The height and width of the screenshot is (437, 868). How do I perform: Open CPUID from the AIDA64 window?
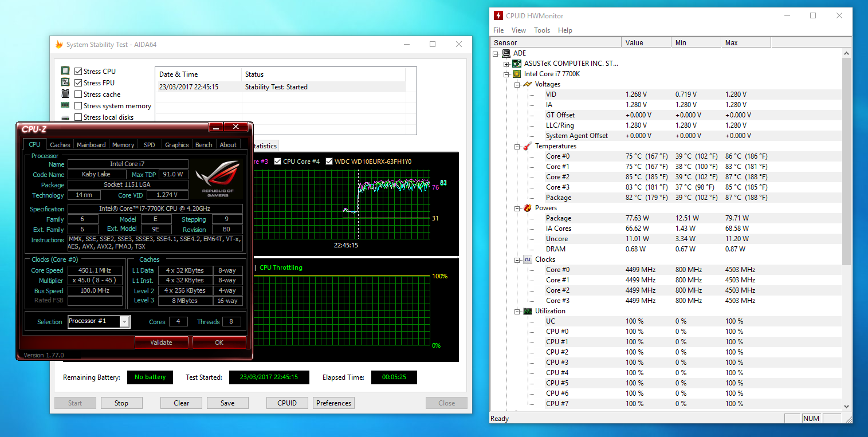coord(287,403)
